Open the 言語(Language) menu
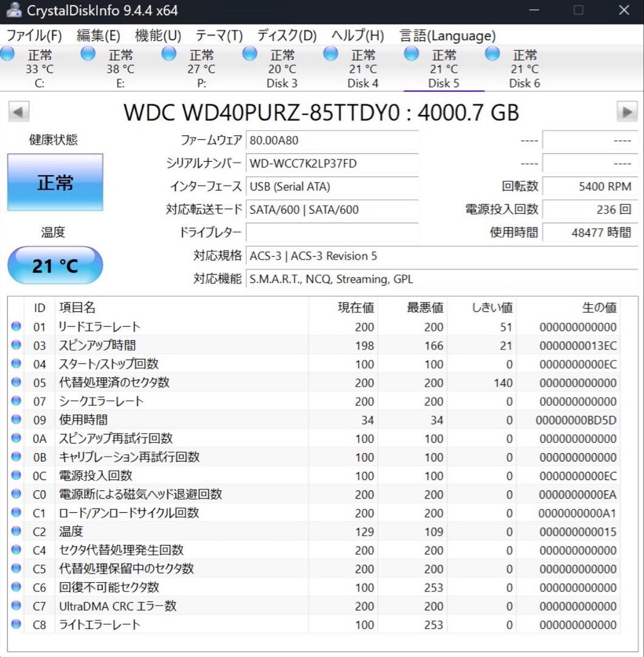The width and height of the screenshot is (644, 657). (448, 36)
